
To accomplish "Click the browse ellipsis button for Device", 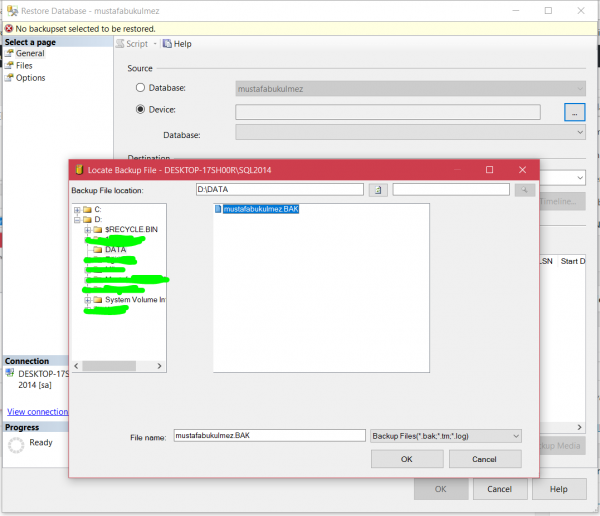I will (x=574, y=112).
